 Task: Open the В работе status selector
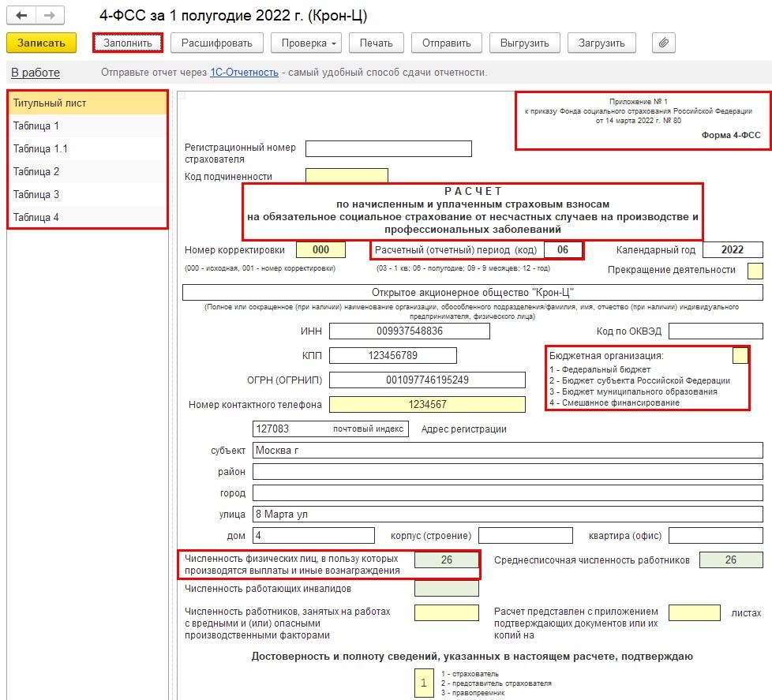tap(36, 73)
